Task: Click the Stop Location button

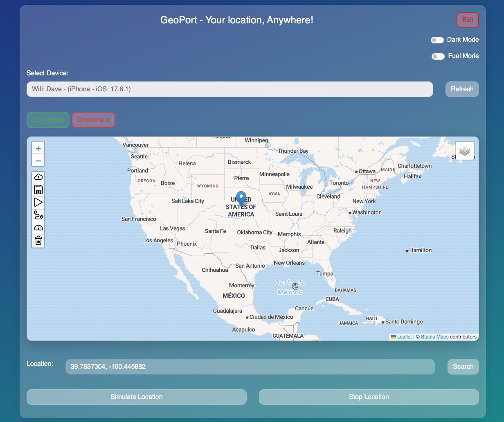Action: 369,397
